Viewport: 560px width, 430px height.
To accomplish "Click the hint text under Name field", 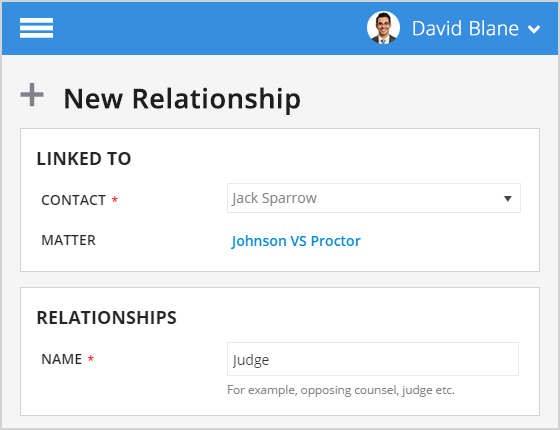I will [x=341, y=390].
